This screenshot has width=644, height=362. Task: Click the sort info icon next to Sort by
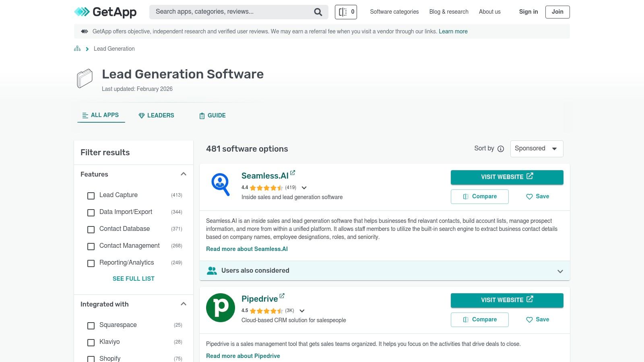500,149
